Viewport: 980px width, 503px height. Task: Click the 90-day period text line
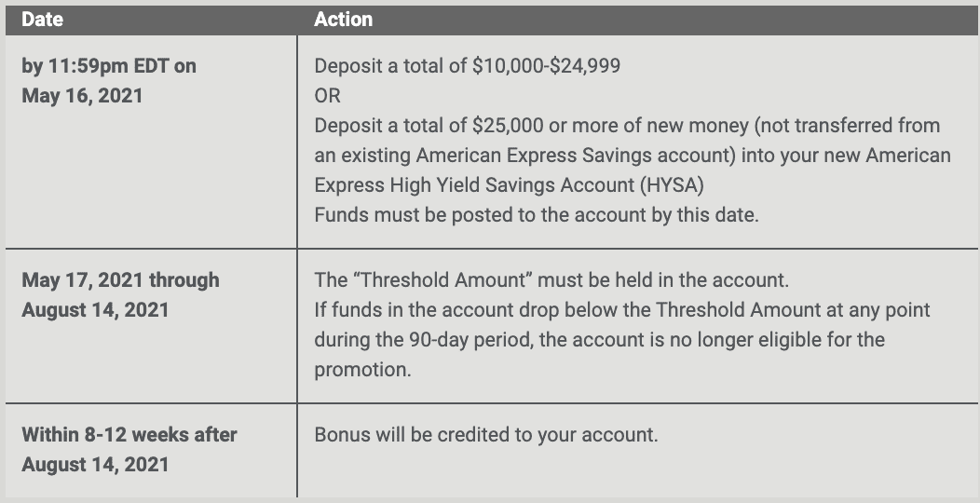pos(599,340)
